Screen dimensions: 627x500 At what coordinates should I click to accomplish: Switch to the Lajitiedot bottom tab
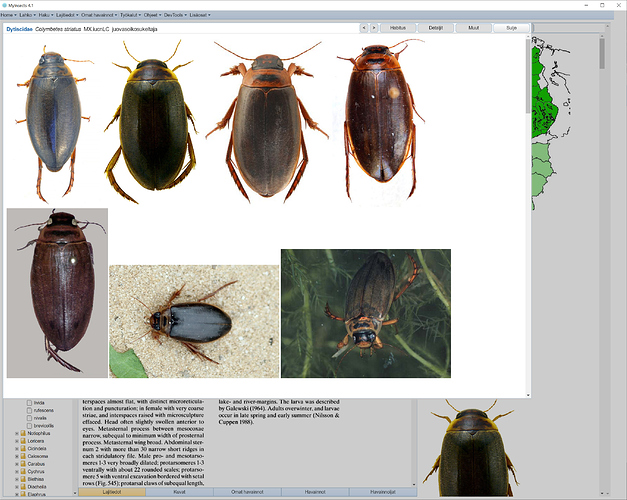[112, 492]
